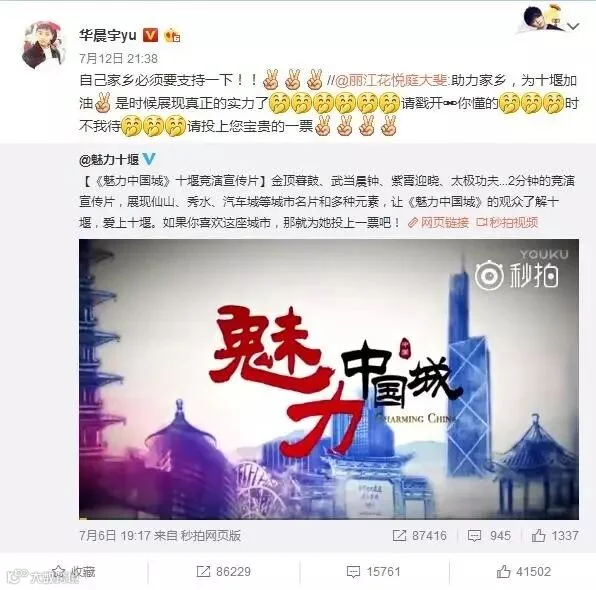Toggle 收藏 favorite on this post
Viewport: 596px width, 590px height.
coord(74,571)
